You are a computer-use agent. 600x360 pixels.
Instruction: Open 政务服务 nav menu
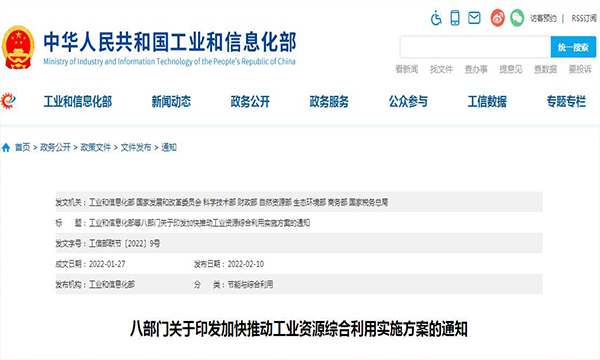tap(329, 101)
